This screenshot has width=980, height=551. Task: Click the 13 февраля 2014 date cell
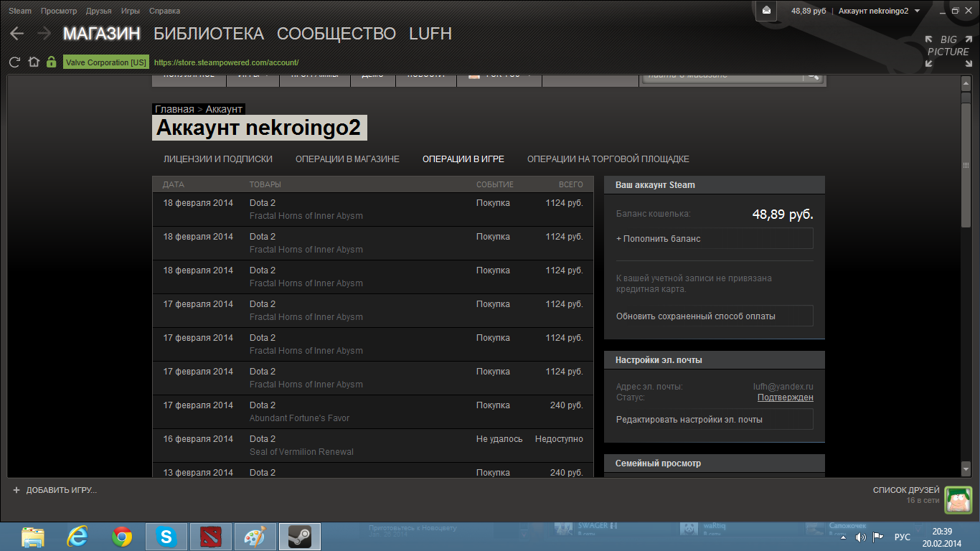198,473
